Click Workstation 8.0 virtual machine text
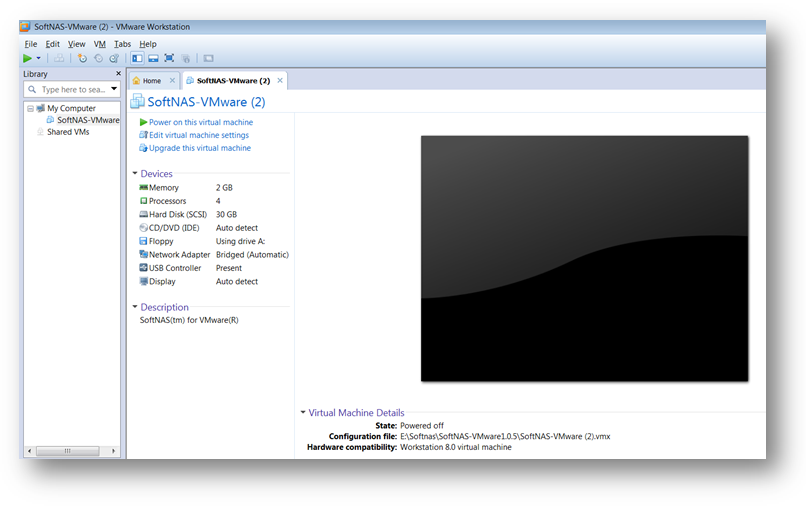Image resolution: width=806 pixels, height=510 pixels. 456,447
